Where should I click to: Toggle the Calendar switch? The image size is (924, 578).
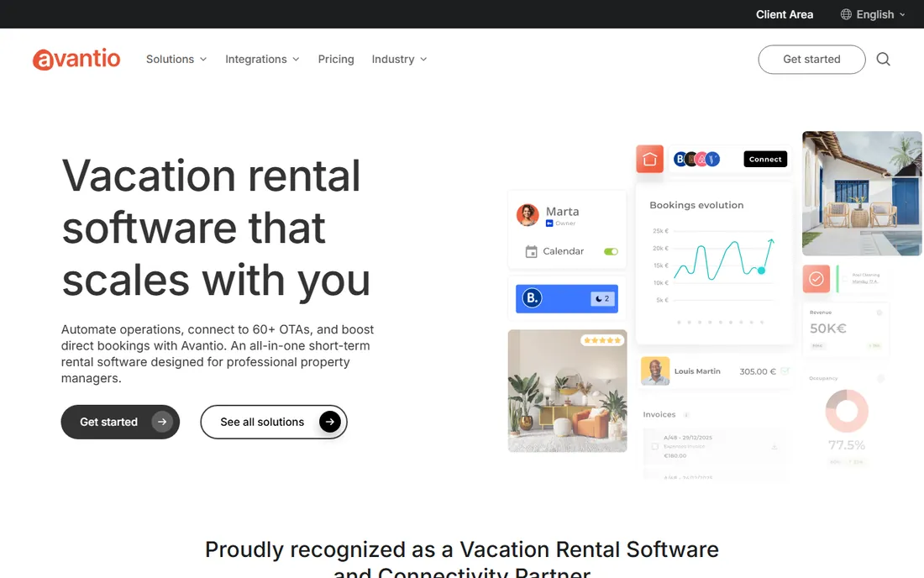click(611, 251)
